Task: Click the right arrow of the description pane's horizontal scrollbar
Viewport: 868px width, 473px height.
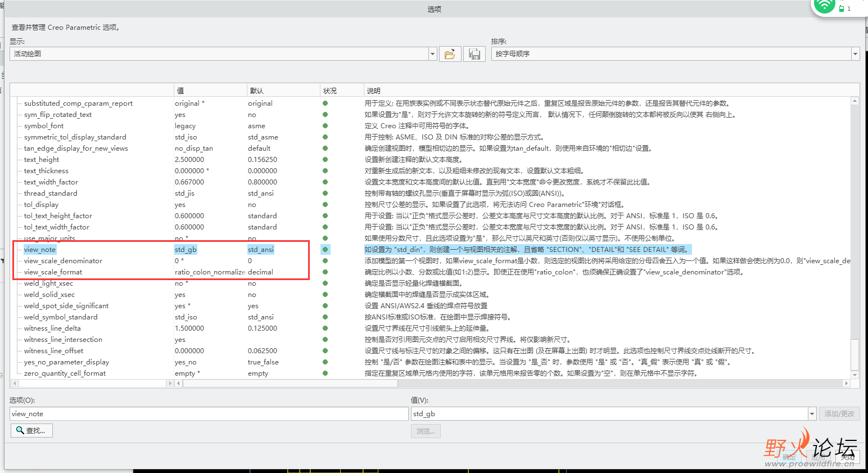Action: pos(846,383)
